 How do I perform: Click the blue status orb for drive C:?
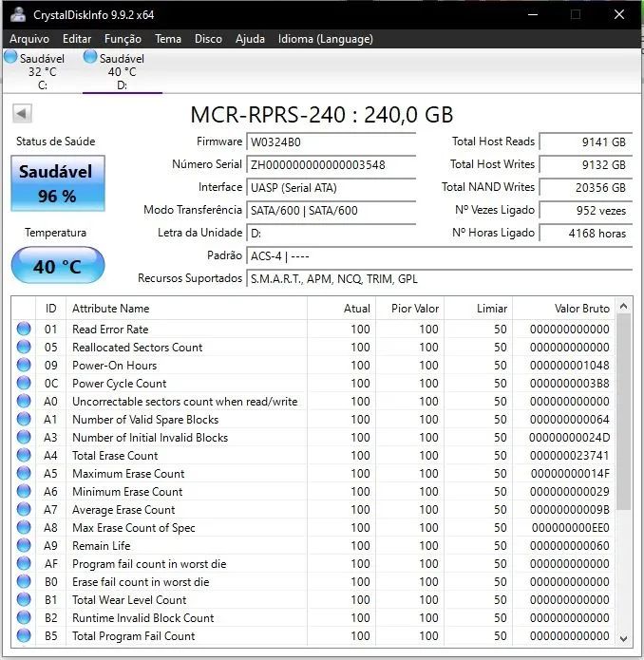pyautogui.click(x=11, y=57)
